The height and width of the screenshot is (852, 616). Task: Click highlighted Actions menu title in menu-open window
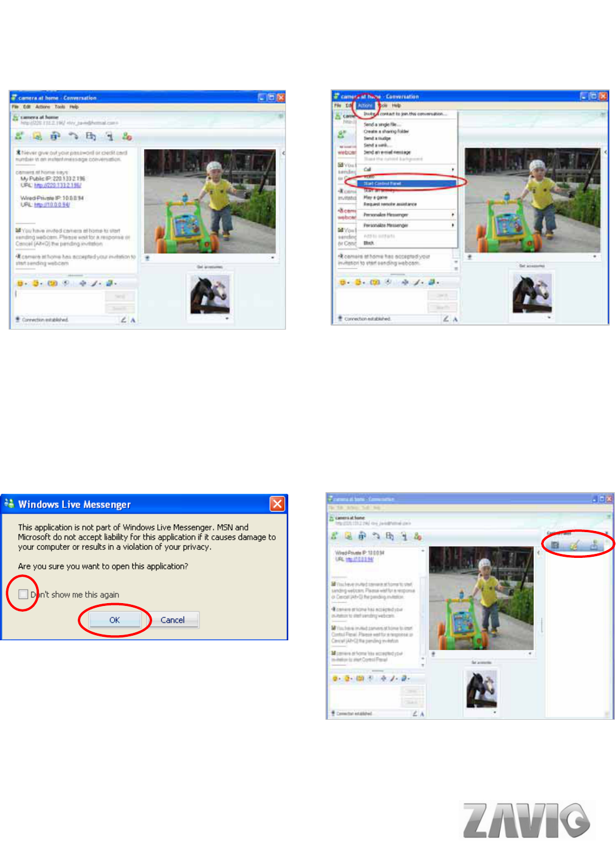click(365, 105)
